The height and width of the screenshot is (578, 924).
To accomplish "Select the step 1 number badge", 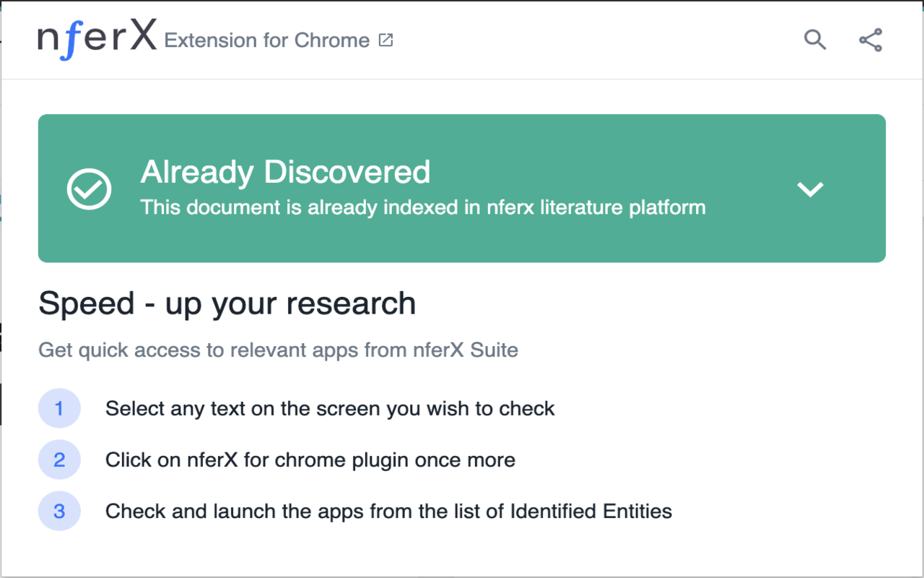I will coord(59,408).
